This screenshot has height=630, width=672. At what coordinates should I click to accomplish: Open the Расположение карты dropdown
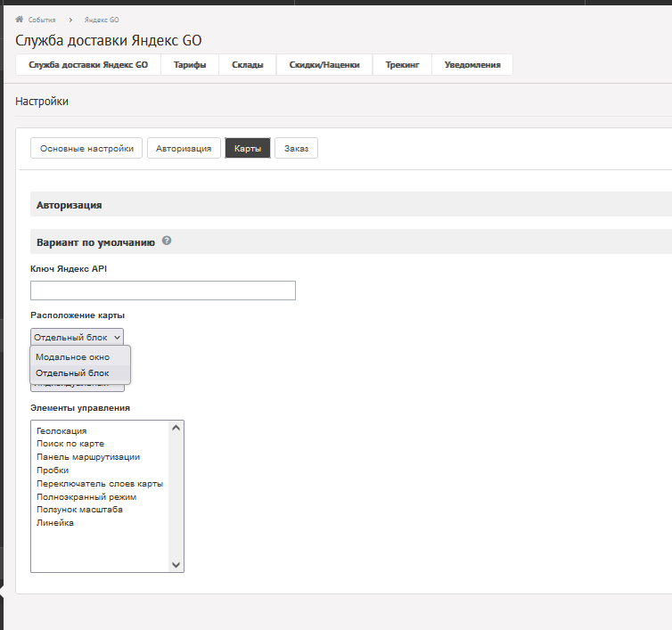77,337
